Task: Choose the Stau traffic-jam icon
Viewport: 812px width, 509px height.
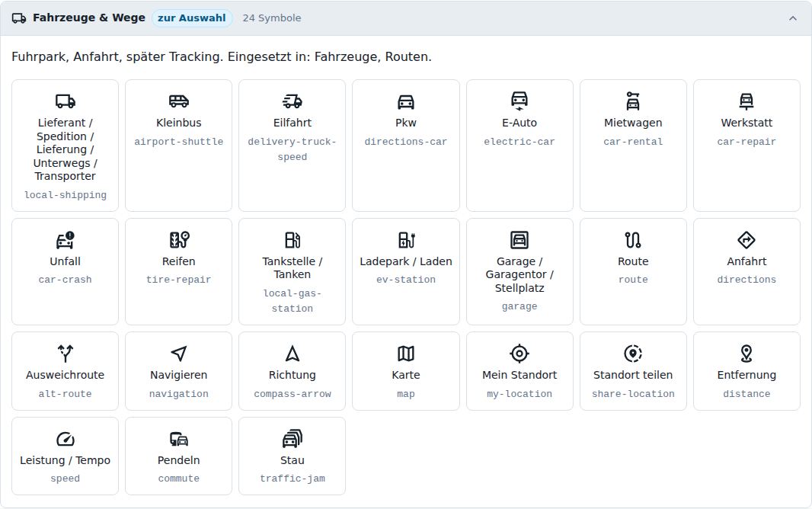Action: 292,439
